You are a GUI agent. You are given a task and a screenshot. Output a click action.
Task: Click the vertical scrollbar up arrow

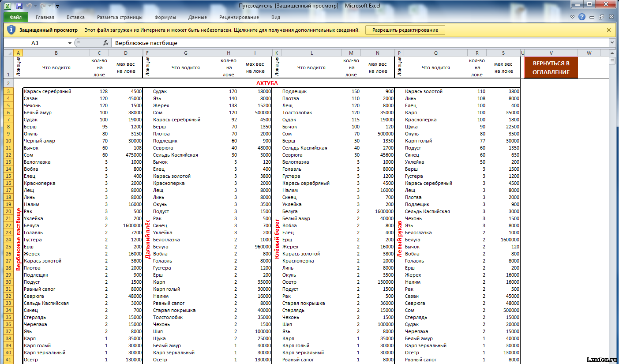tap(612, 53)
